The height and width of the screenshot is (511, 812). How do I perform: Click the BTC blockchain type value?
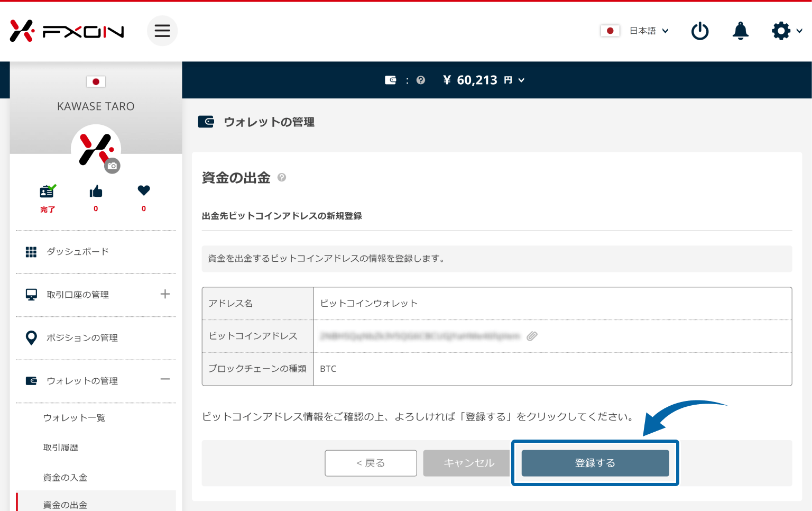[x=328, y=369]
